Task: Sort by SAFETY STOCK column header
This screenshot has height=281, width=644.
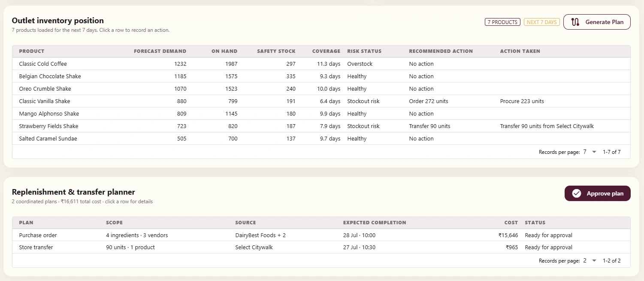Action: click(276, 51)
